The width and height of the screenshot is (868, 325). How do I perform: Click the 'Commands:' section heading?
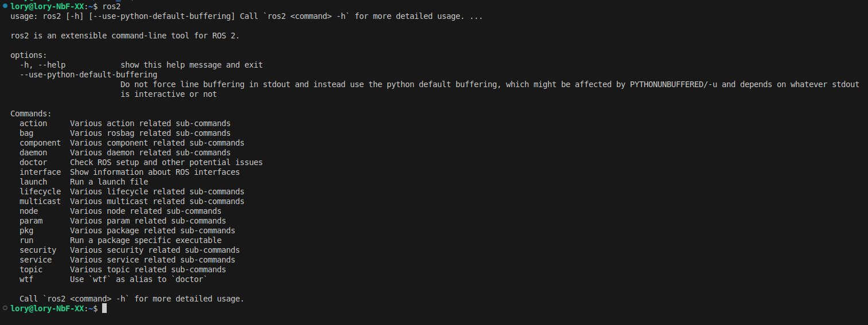(31, 113)
